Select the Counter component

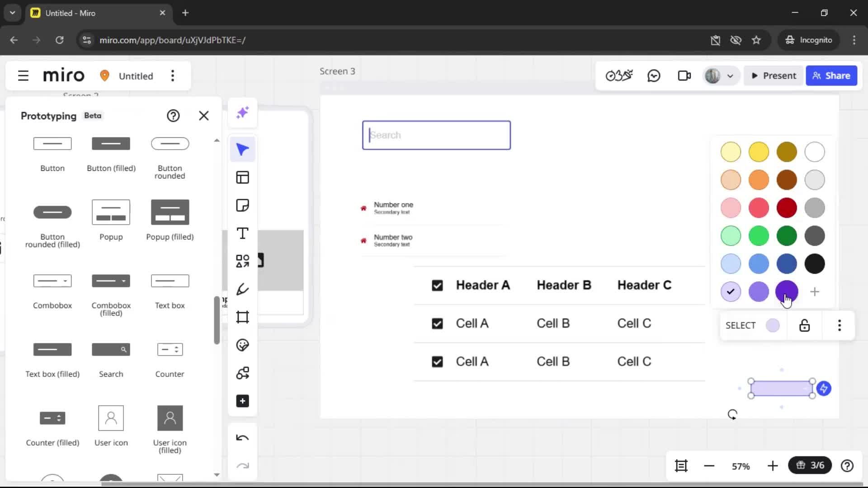170,360
